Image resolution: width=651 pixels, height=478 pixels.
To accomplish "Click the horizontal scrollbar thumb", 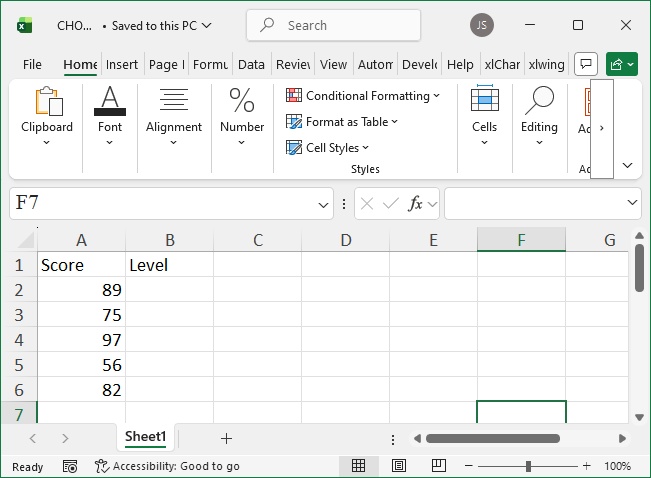I will pos(493,439).
